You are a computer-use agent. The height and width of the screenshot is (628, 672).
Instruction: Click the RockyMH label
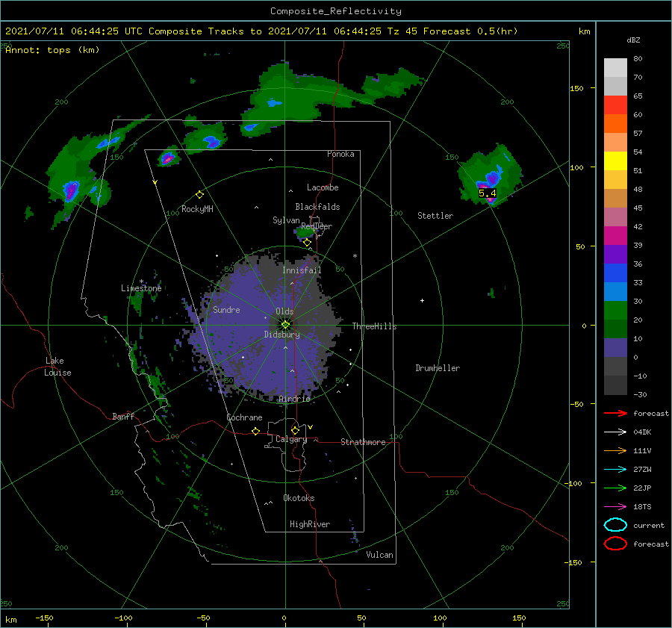coord(197,209)
